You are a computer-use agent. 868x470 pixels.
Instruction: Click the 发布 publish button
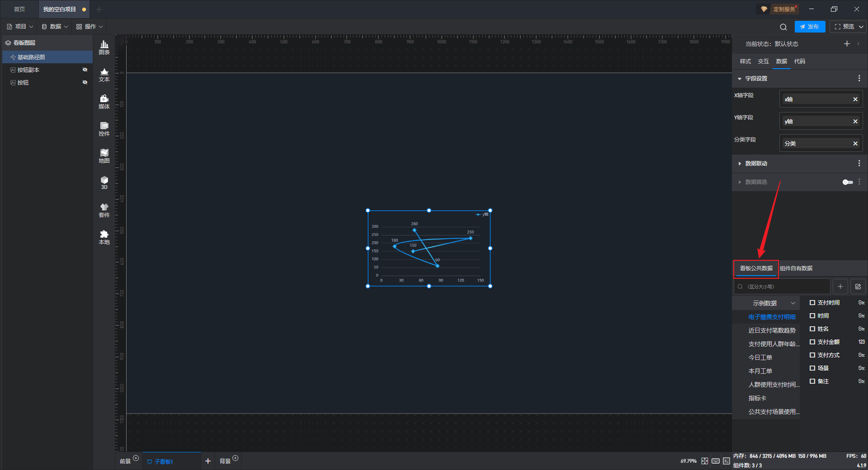[810, 27]
